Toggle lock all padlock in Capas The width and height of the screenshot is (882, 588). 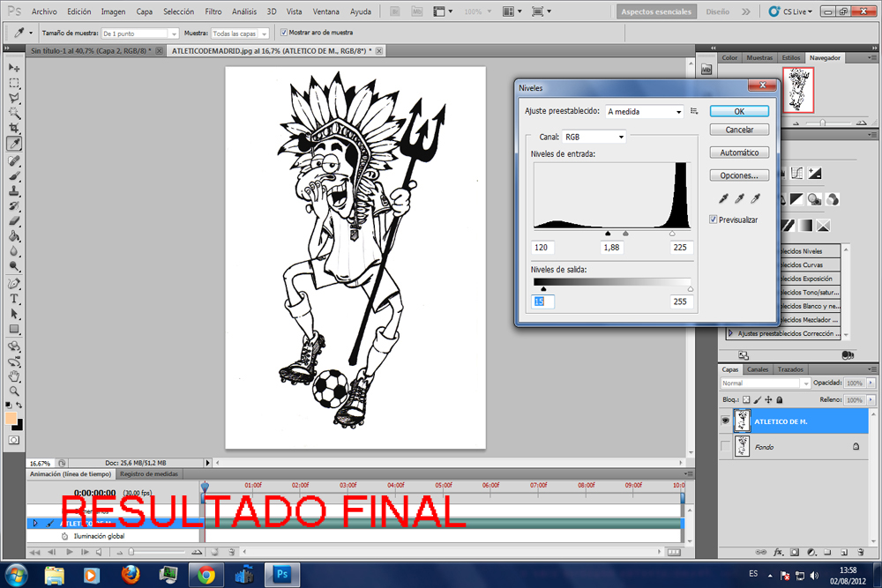coord(780,399)
